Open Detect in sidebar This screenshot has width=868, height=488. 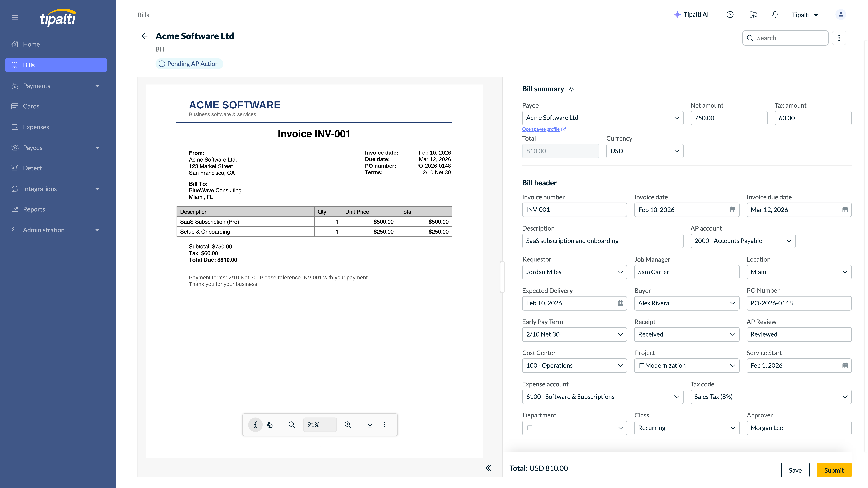pyautogui.click(x=56, y=168)
